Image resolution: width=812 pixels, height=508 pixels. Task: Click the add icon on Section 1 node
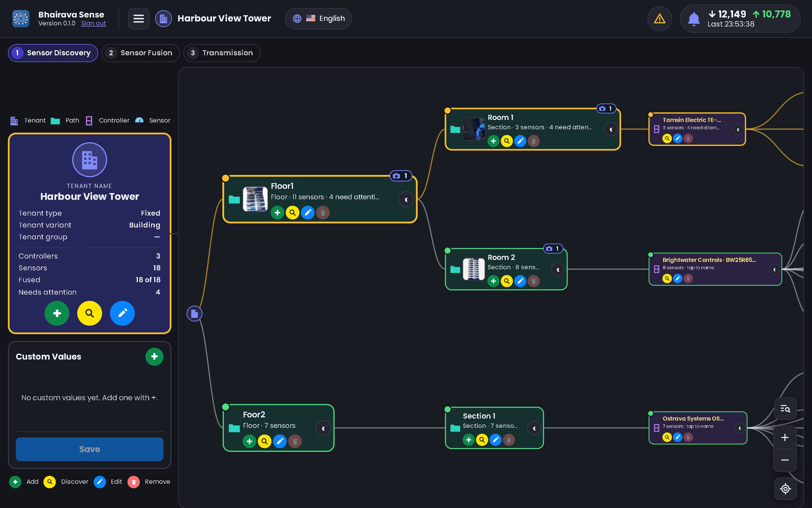point(468,440)
